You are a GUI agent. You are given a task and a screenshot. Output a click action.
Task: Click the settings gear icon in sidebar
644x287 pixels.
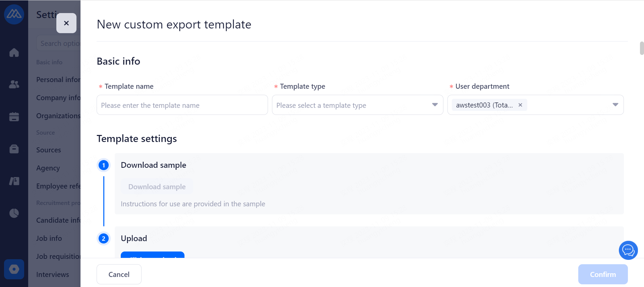[x=14, y=269]
